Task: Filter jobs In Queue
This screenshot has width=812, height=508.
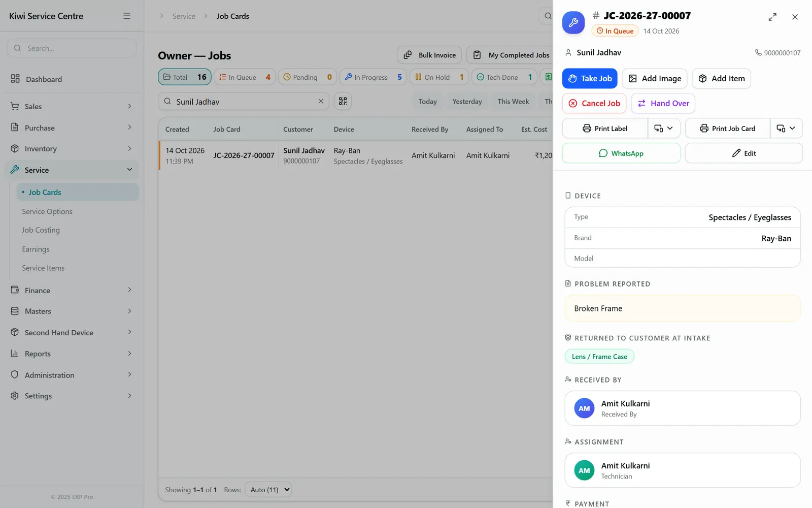Action: [x=245, y=77]
